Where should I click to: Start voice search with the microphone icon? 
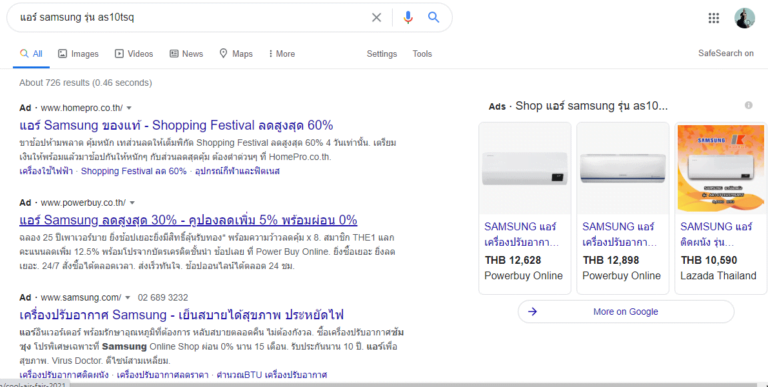408,18
